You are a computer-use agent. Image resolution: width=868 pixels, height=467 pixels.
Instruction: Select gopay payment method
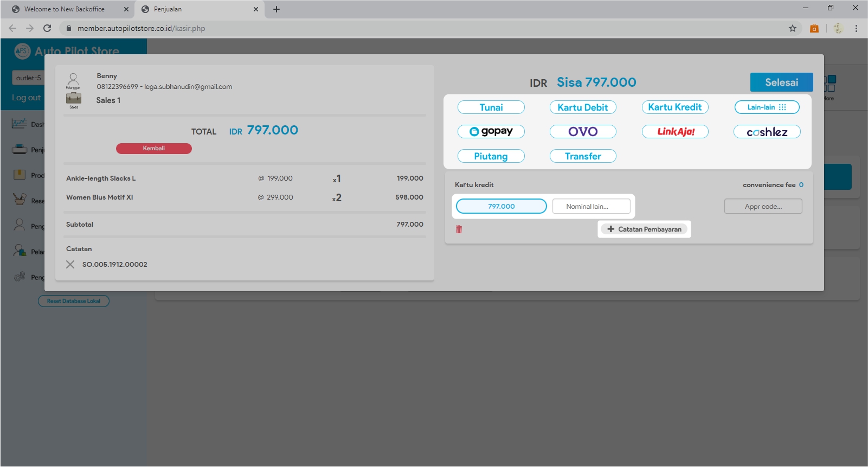coord(491,132)
